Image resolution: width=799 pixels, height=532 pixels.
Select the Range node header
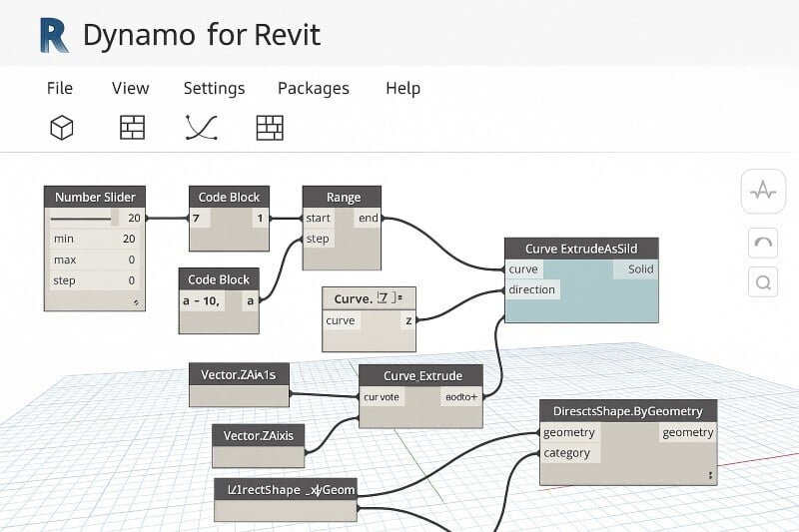click(342, 197)
